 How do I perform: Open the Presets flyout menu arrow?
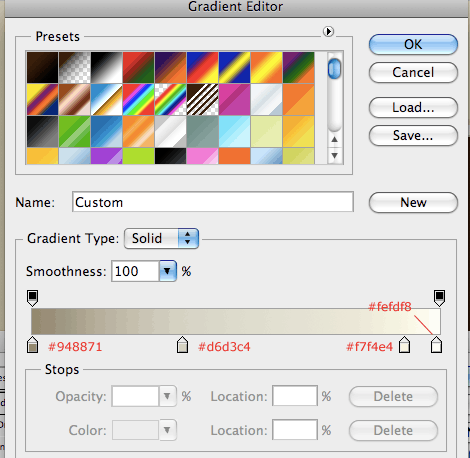328,32
